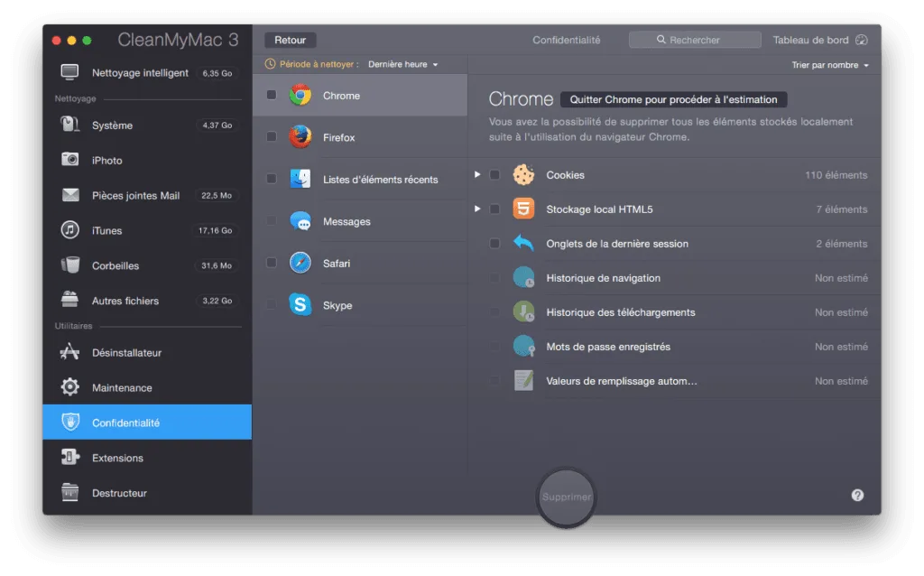Select the Firefox browser icon
Screen dimensions: 924x576
(300, 137)
